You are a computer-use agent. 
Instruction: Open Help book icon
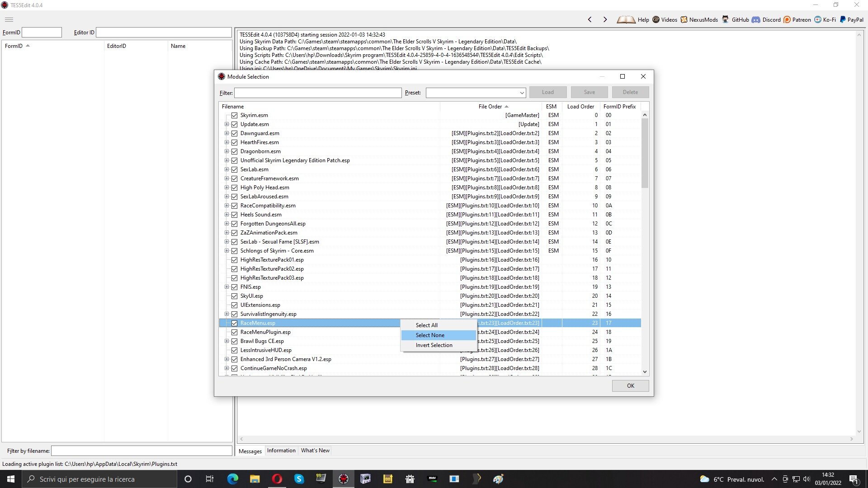626,19
